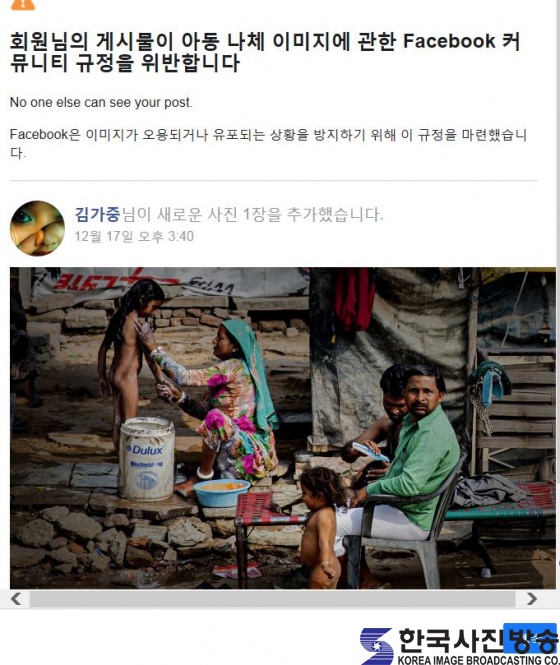The image size is (560, 665).
Task: Click the 한국사진 logo text
Action: point(451,640)
